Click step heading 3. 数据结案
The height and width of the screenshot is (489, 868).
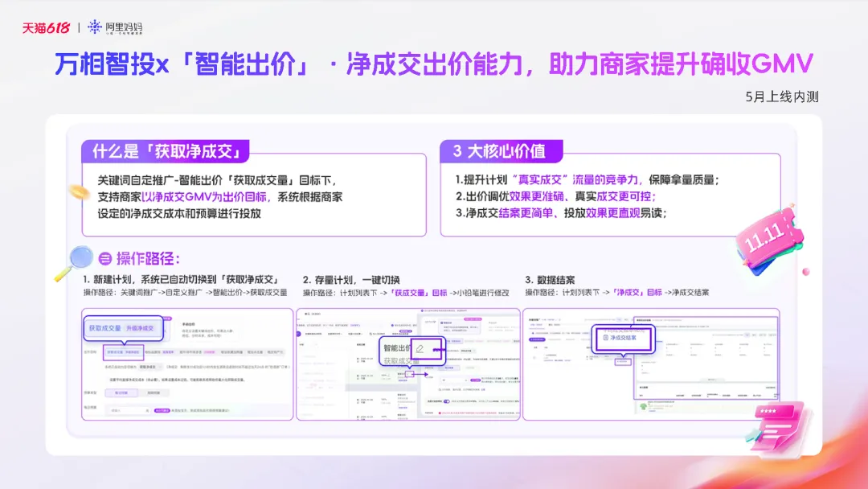(550, 280)
